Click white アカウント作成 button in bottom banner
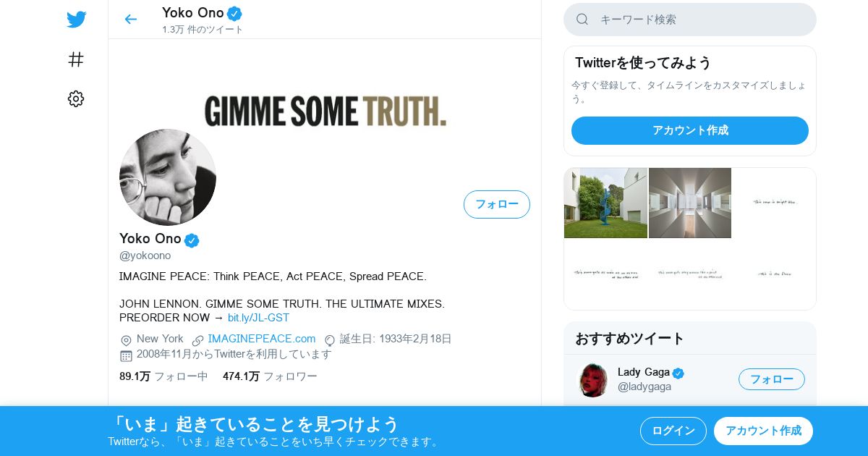Viewport: 868px width, 456px height. click(x=763, y=431)
